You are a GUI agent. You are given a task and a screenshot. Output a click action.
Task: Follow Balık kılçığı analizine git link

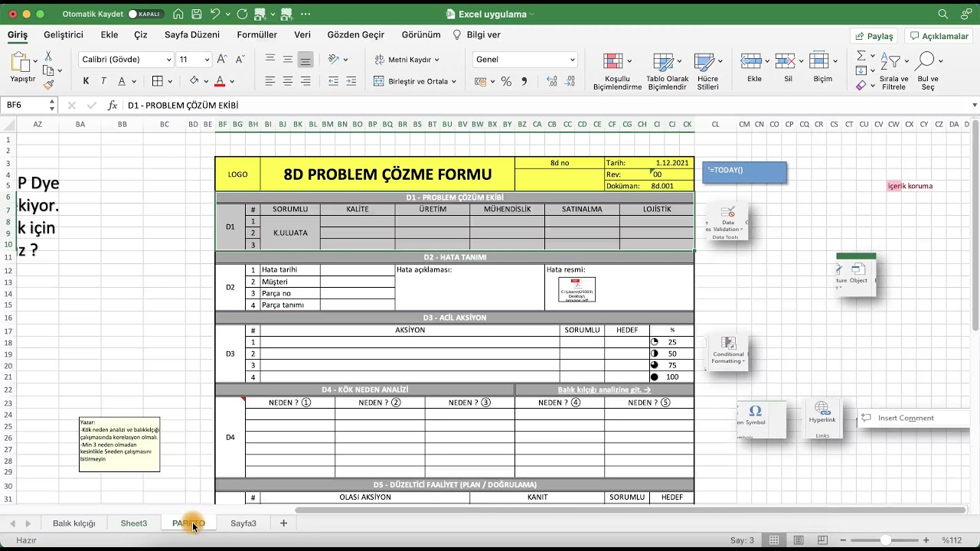pos(604,390)
